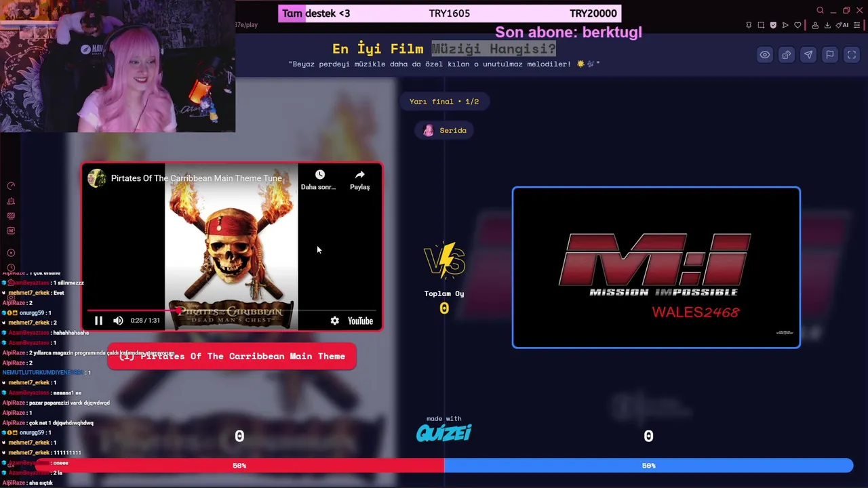Click chat message 'çok net 1'
The width and height of the screenshot is (868, 488).
[48, 423]
